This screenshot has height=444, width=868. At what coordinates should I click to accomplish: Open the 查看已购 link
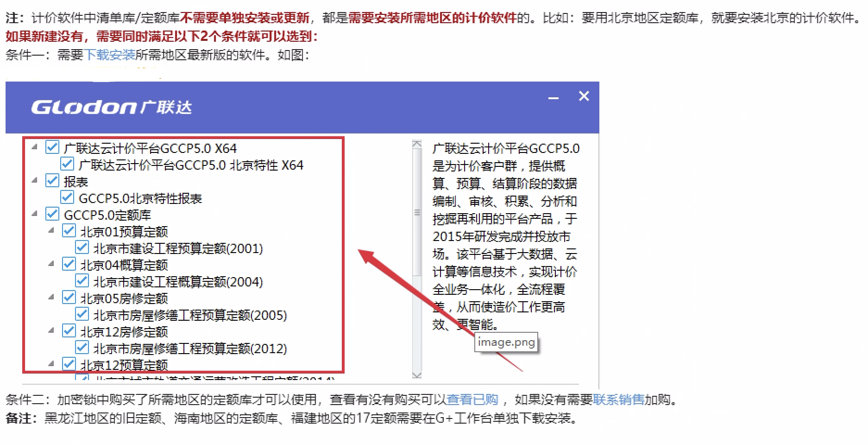[x=472, y=400]
